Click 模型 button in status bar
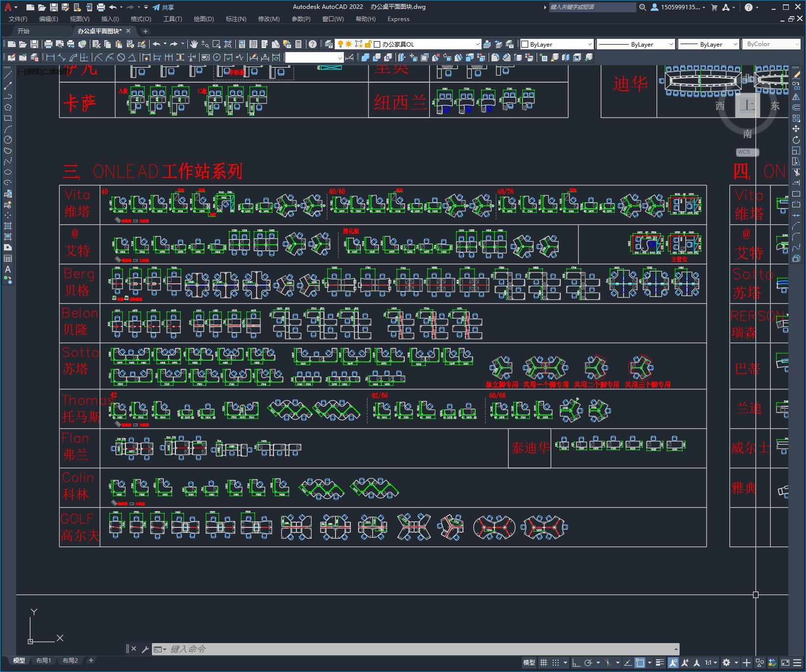The image size is (806, 672). pos(529,663)
